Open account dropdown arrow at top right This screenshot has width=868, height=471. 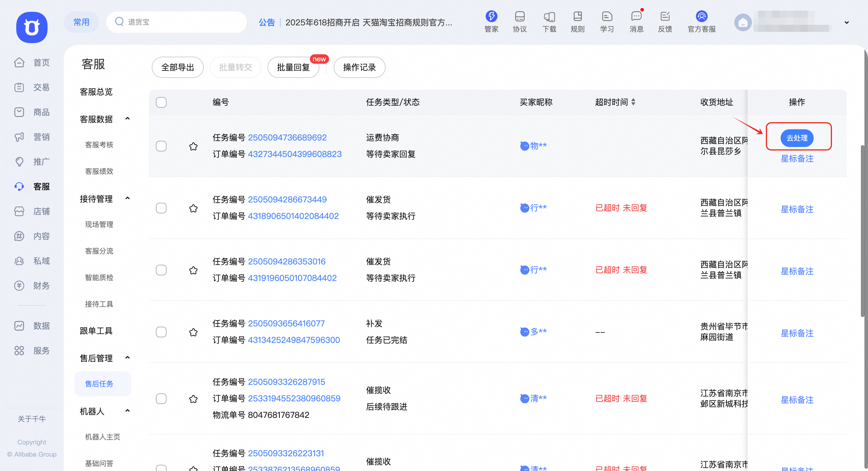point(846,22)
